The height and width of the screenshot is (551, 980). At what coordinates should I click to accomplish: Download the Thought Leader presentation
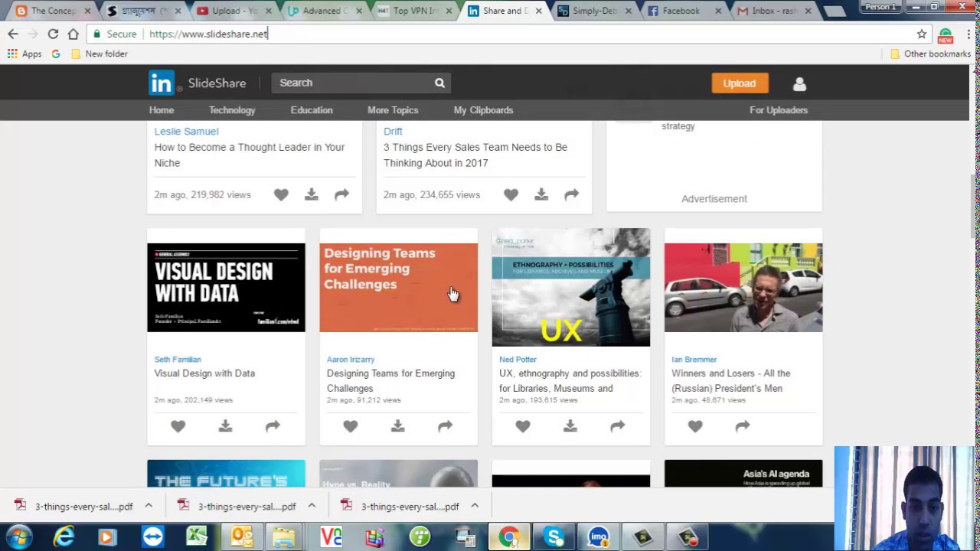(x=311, y=195)
